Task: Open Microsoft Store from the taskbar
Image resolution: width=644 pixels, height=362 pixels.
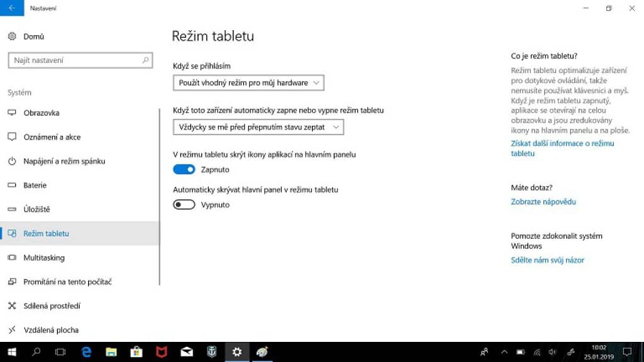Action: pos(136,352)
